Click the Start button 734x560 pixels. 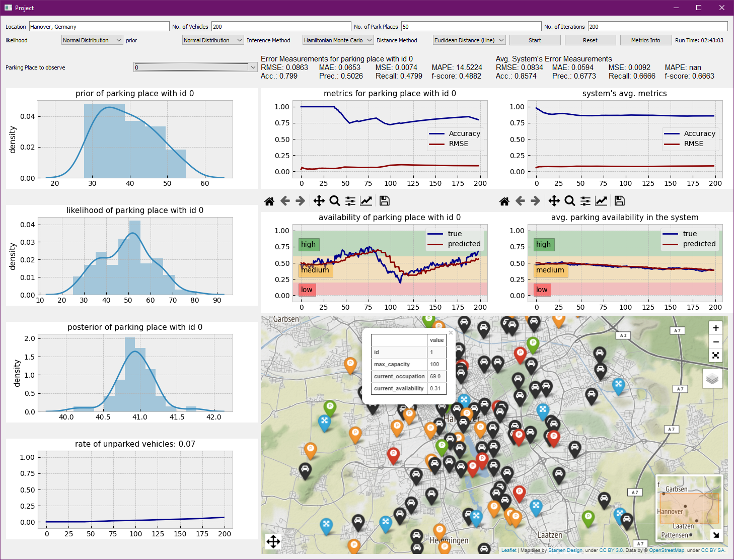pos(535,40)
